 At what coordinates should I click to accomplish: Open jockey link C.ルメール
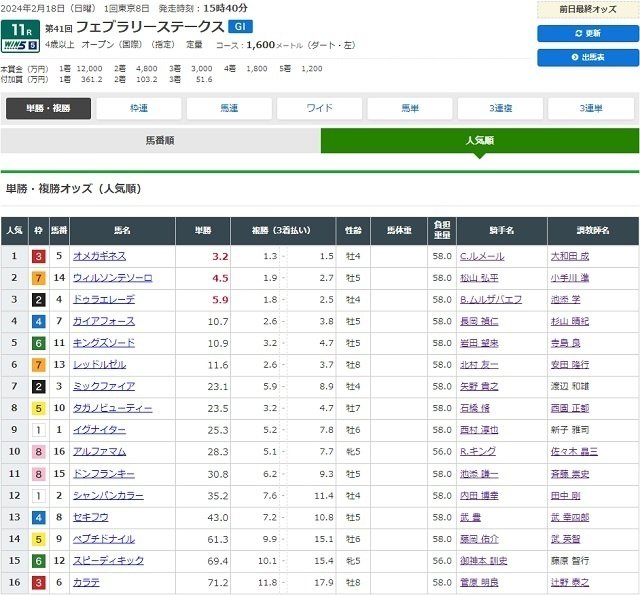coord(482,256)
